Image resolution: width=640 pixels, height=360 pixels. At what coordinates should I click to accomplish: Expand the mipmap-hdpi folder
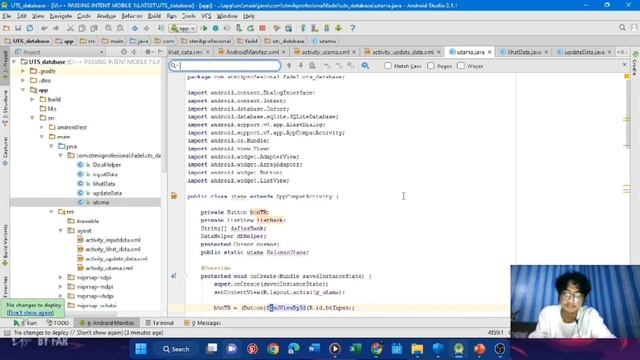[x=61, y=278]
